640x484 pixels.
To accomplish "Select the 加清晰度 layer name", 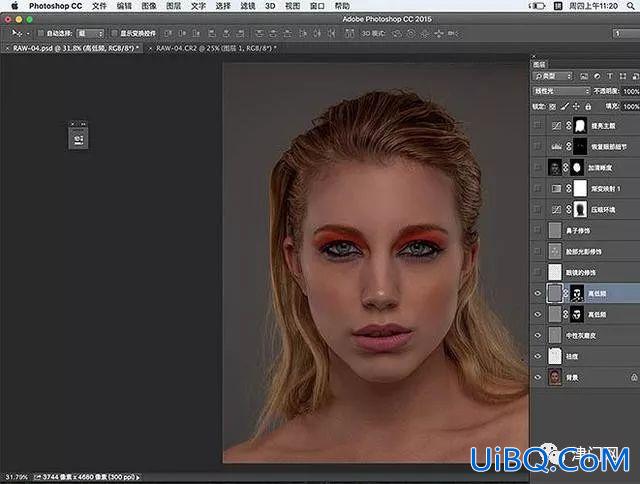I will (600, 168).
